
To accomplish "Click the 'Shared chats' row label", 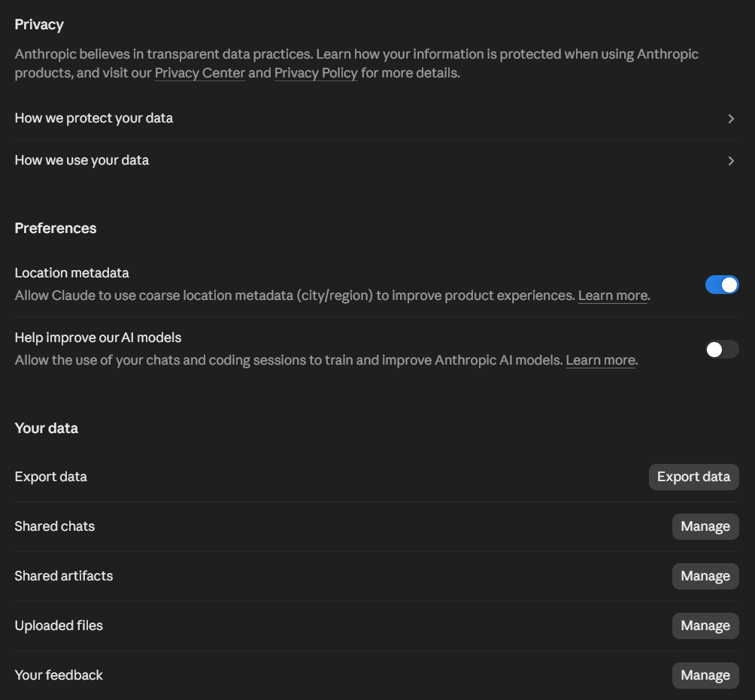I will (54, 526).
